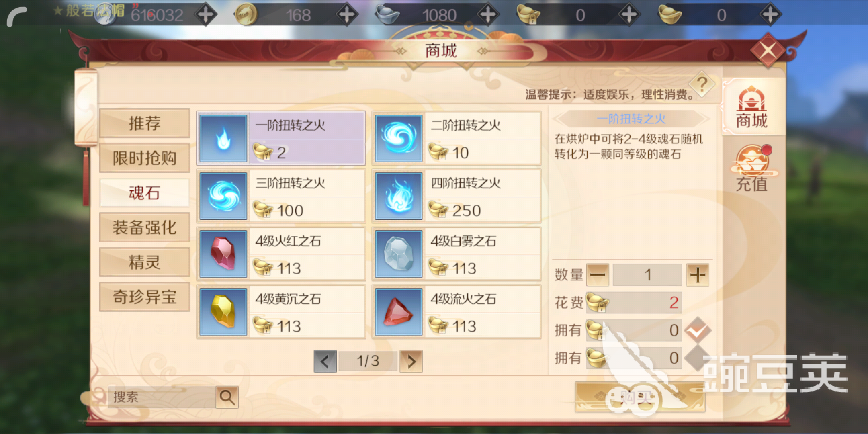
Task: Choose the 4级黄沉之石 yellow gem icon
Action: [223, 312]
